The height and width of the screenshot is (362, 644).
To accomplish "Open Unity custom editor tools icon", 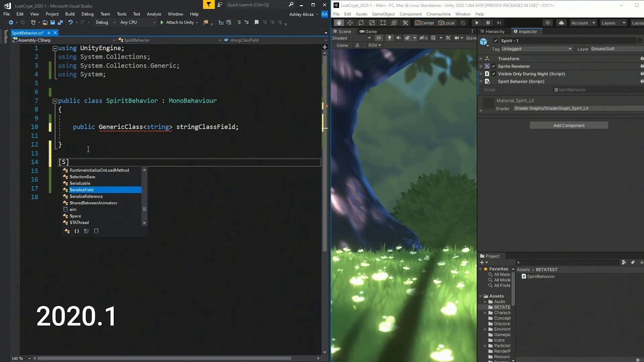I will [405, 23].
